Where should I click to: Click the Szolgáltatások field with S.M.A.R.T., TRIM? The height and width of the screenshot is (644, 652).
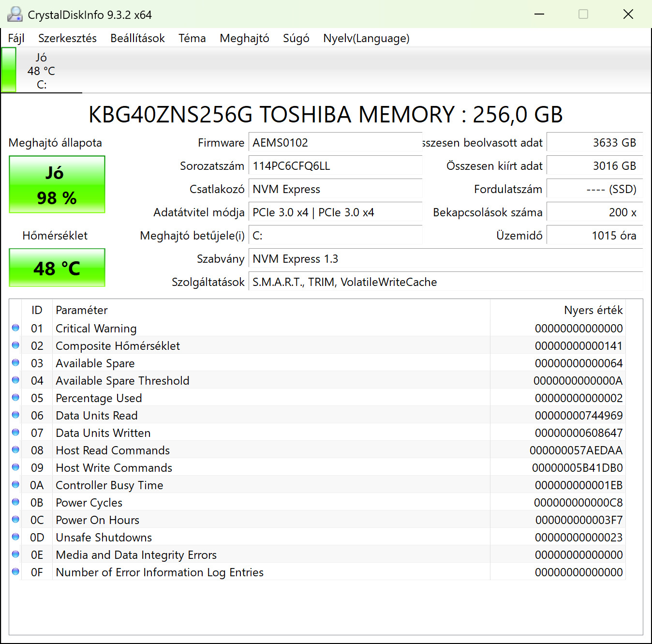(445, 282)
